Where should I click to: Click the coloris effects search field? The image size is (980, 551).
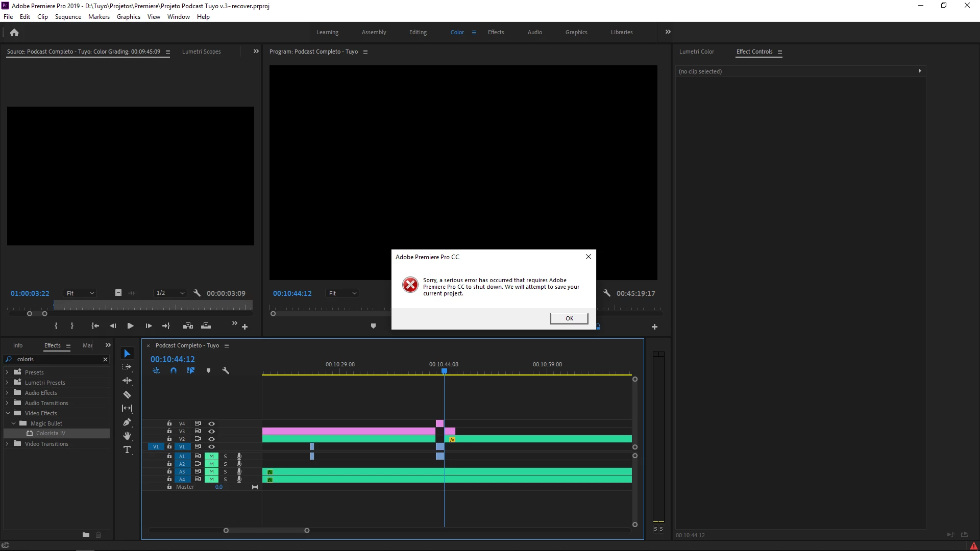[x=56, y=359]
